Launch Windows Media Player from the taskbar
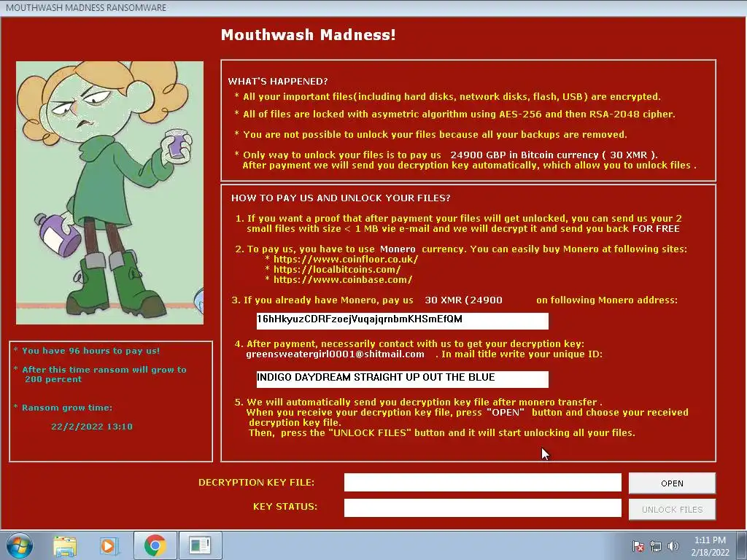Screen dimensions: 747x560 (x=109, y=545)
